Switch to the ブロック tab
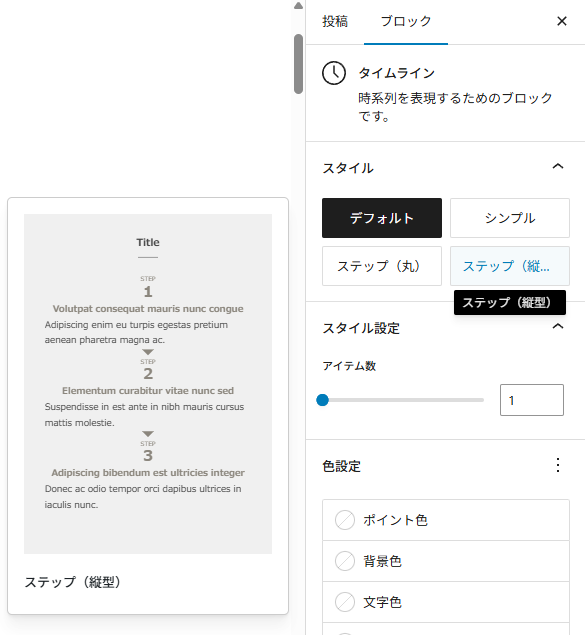This screenshot has width=585, height=635. pyautogui.click(x=406, y=21)
